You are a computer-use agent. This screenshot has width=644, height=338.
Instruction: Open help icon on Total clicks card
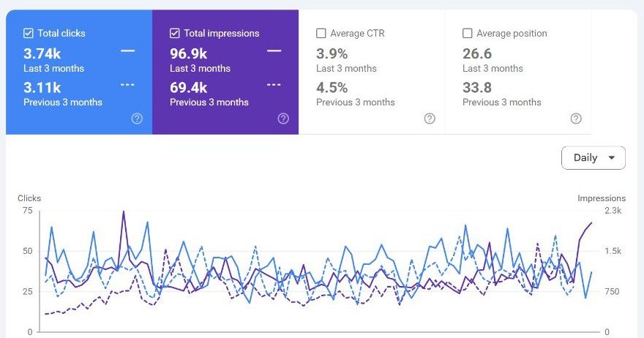pyautogui.click(x=137, y=119)
